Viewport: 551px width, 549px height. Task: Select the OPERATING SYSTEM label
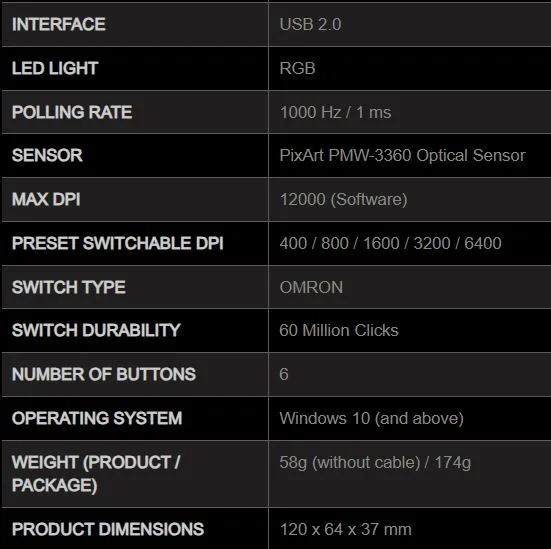[x=97, y=418]
